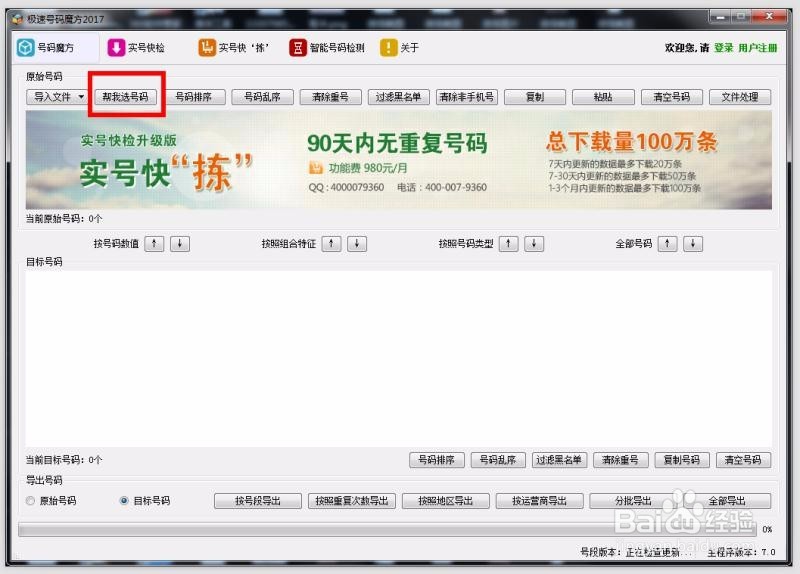
Task: Minimize the 极速号码魔方2017 window
Action: [x=720, y=17]
